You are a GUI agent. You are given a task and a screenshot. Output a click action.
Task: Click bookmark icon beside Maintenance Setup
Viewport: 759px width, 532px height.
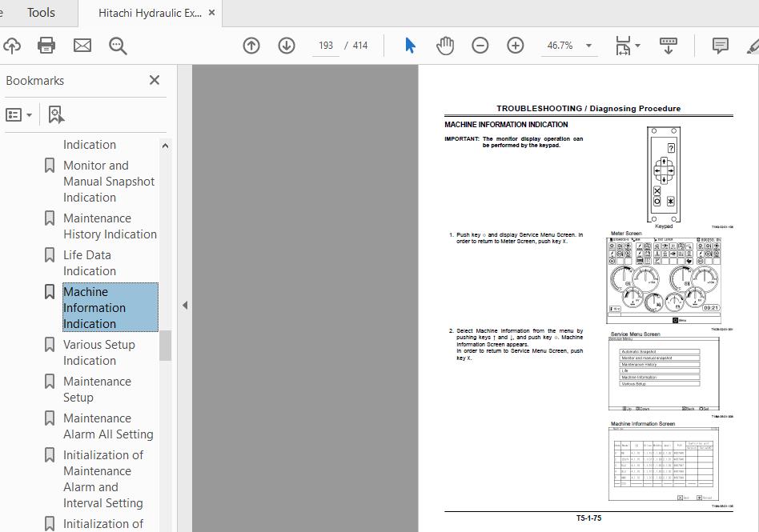tap(50, 381)
